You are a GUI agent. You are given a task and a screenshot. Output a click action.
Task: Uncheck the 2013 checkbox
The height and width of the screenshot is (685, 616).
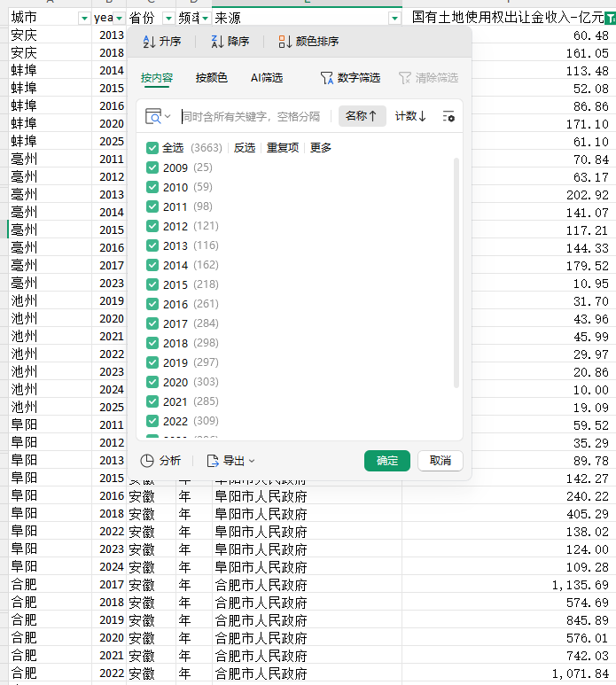click(152, 245)
